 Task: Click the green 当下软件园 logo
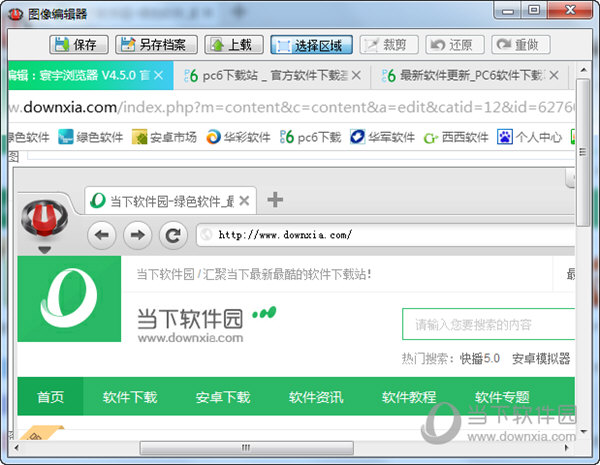[69, 299]
